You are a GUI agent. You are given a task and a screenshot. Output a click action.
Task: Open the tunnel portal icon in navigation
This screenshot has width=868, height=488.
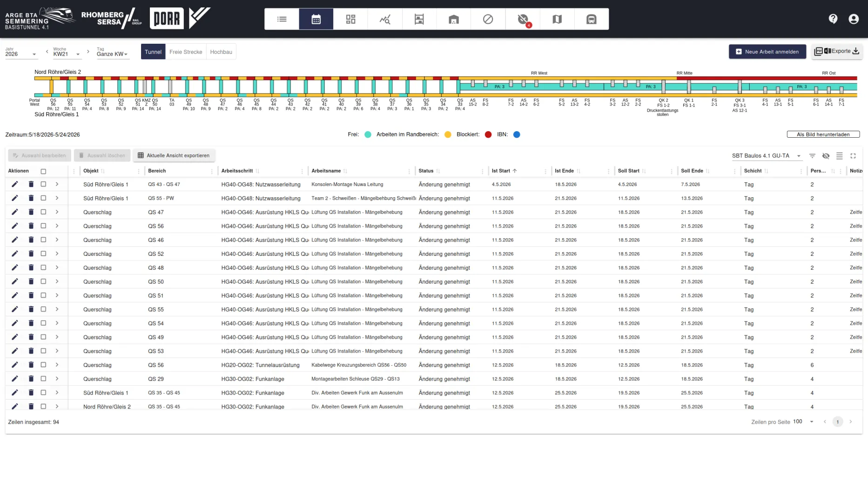pos(454,19)
